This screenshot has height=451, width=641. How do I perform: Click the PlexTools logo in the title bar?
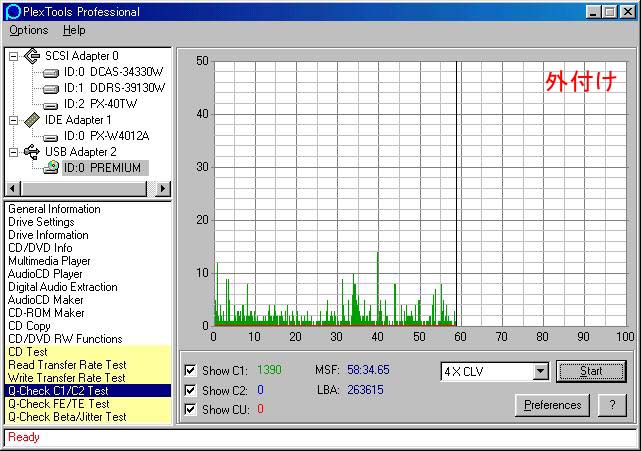(13, 11)
